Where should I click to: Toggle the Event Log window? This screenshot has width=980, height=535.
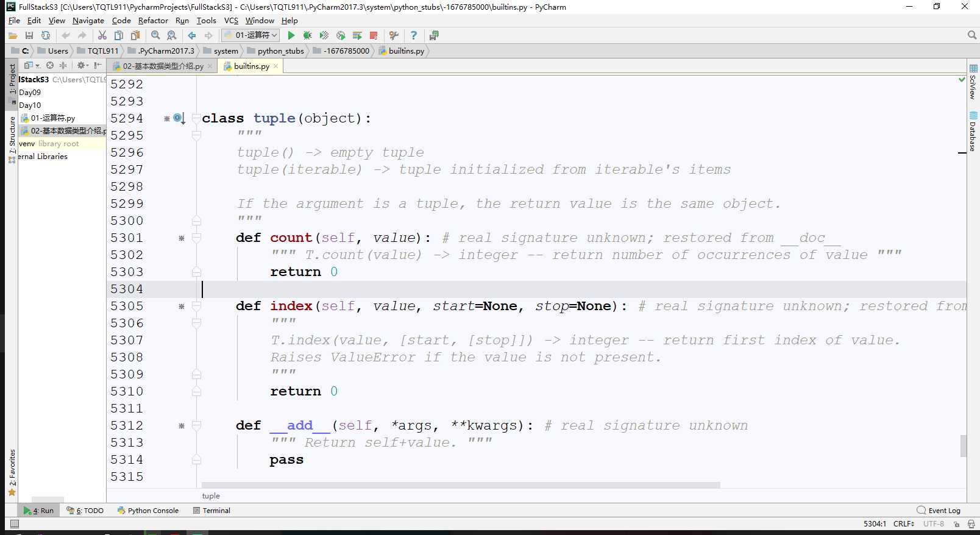[939, 511]
